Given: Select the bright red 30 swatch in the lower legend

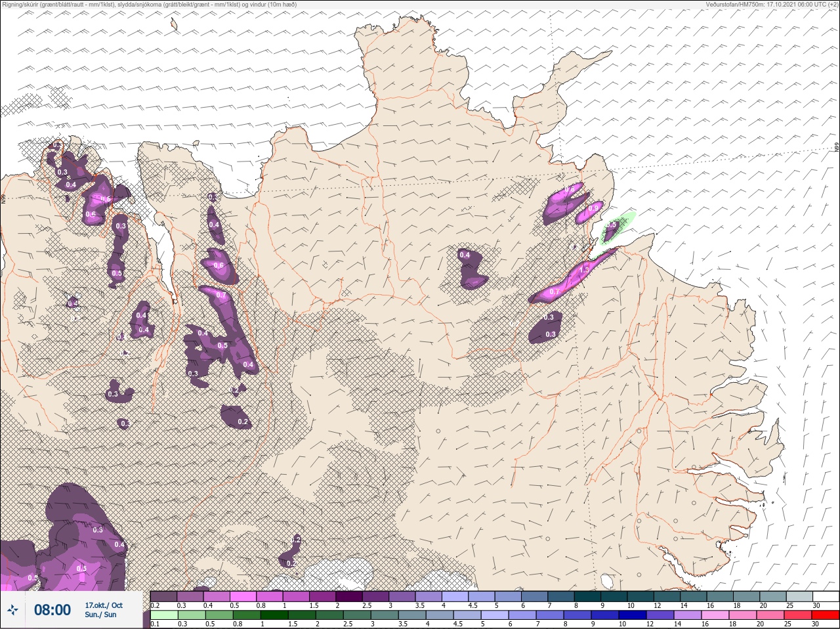Looking at the screenshot, I should (826, 615).
